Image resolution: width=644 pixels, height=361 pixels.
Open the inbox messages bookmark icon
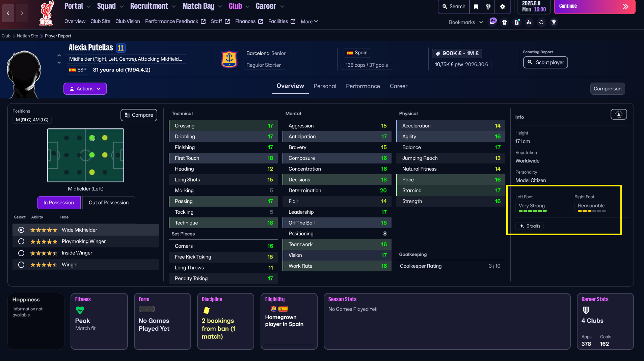pyautogui.click(x=493, y=22)
